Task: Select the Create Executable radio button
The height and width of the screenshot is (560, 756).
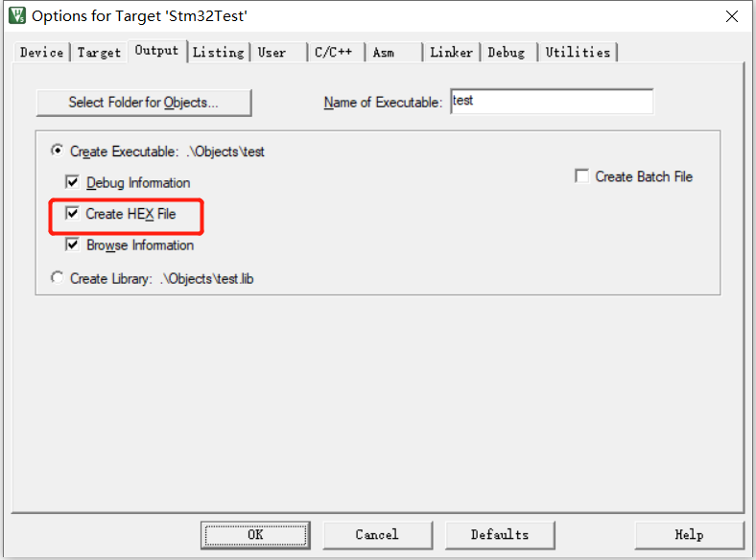Action: (58, 151)
